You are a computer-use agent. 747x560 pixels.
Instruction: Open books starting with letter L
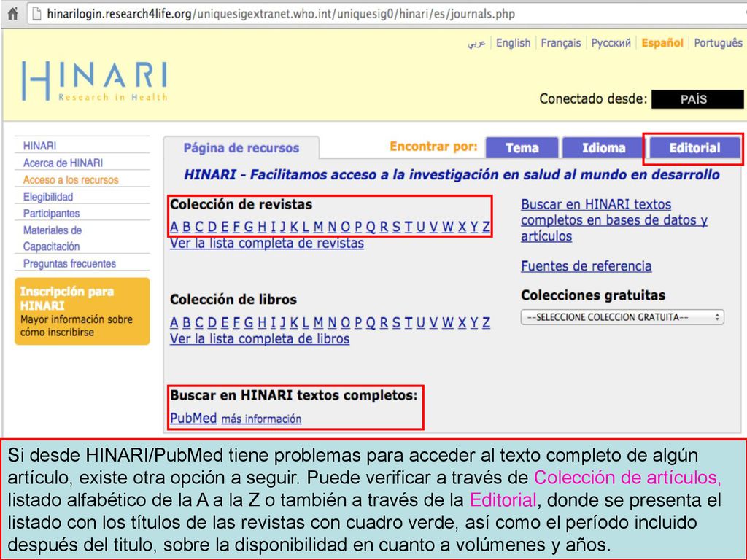click(x=306, y=323)
